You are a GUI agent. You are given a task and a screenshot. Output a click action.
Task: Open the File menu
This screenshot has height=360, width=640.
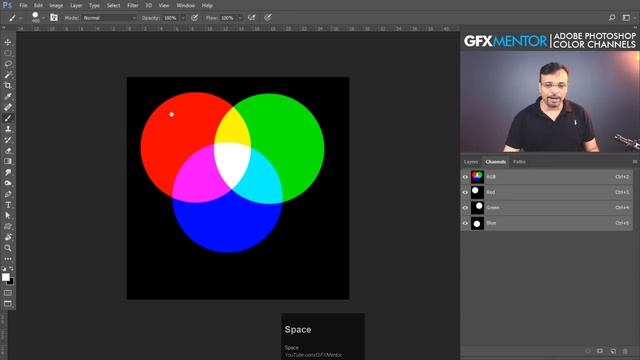point(23,6)
